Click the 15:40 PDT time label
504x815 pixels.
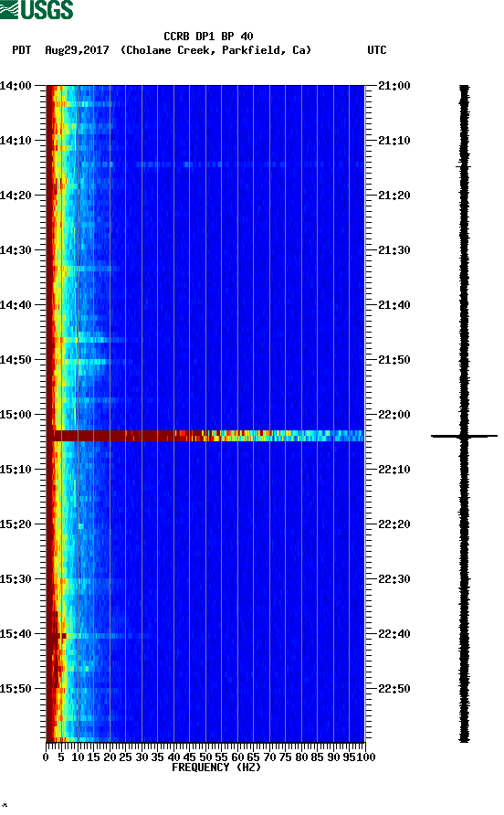point(16,634)
